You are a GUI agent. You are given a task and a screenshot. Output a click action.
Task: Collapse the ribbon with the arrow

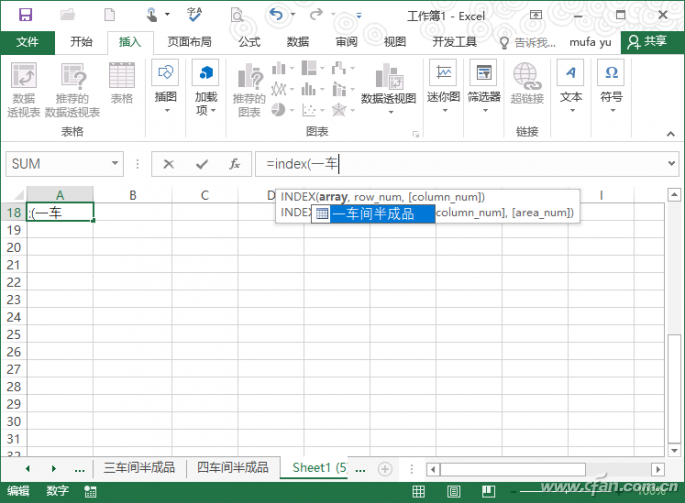(671, 134)
